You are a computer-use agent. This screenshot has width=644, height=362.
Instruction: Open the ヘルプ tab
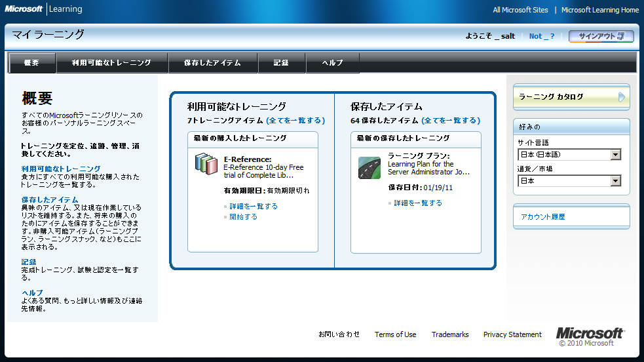pos(333,63)
